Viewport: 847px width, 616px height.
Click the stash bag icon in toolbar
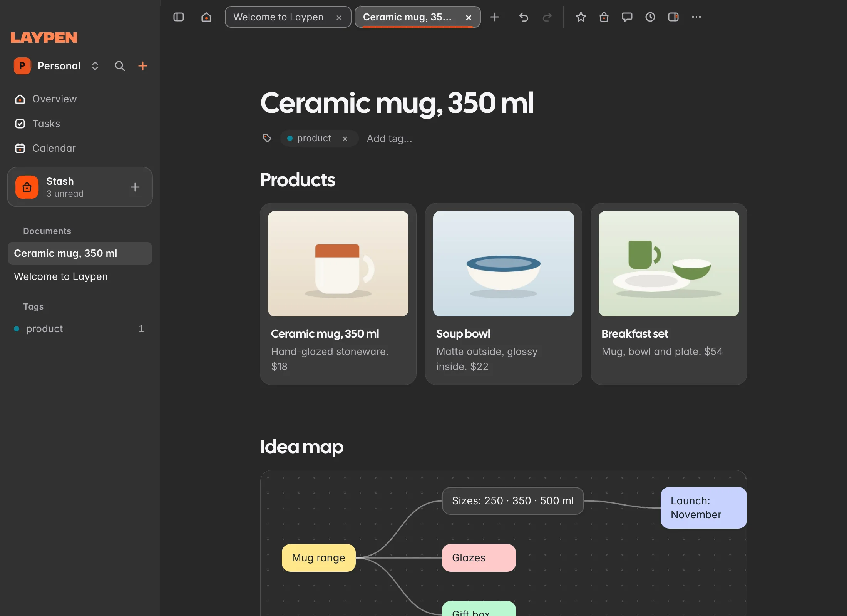604,17
